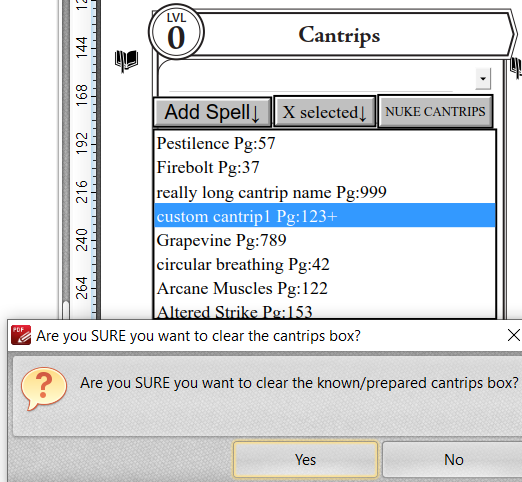The image size is (522, 482).
Task: Select Grapevine Pg:789 in the list
Action: pos(325,240)
